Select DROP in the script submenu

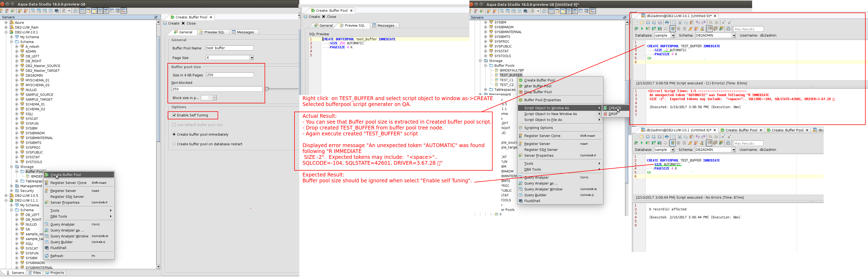click(x=613, y=114)
